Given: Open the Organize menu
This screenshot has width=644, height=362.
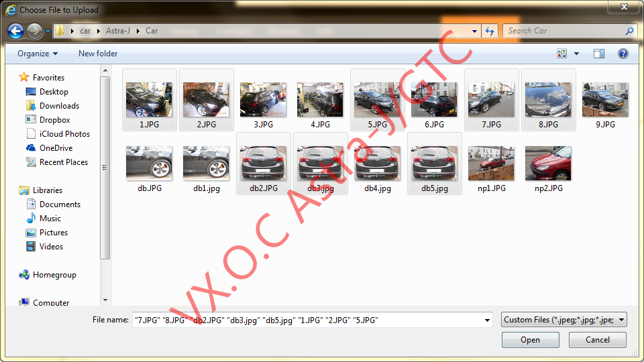Looking at the screenshot, I should (38, 54).
